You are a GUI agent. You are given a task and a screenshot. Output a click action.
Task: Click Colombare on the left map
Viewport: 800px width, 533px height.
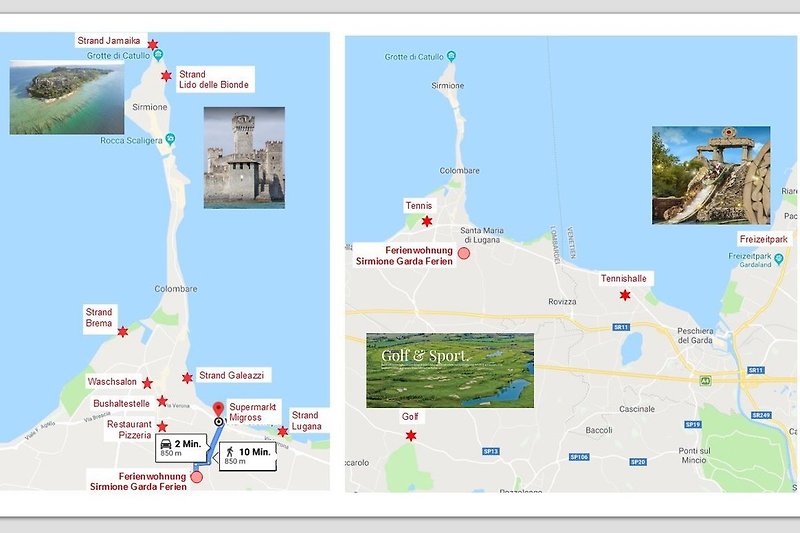(176, 289)
